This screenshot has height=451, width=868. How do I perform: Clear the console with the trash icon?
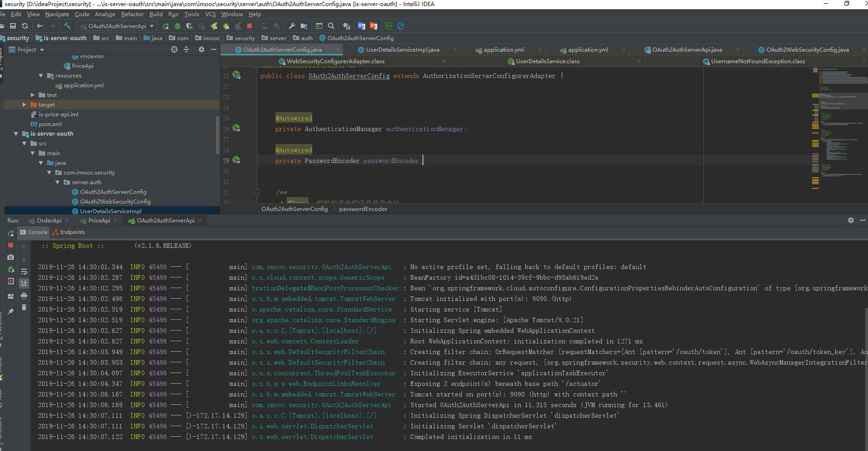click(24, 307)
